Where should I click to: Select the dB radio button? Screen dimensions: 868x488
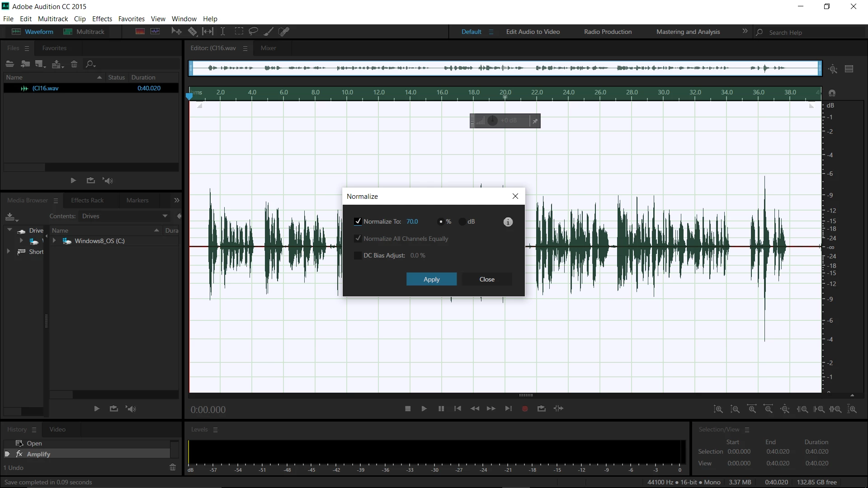point(462,222)
